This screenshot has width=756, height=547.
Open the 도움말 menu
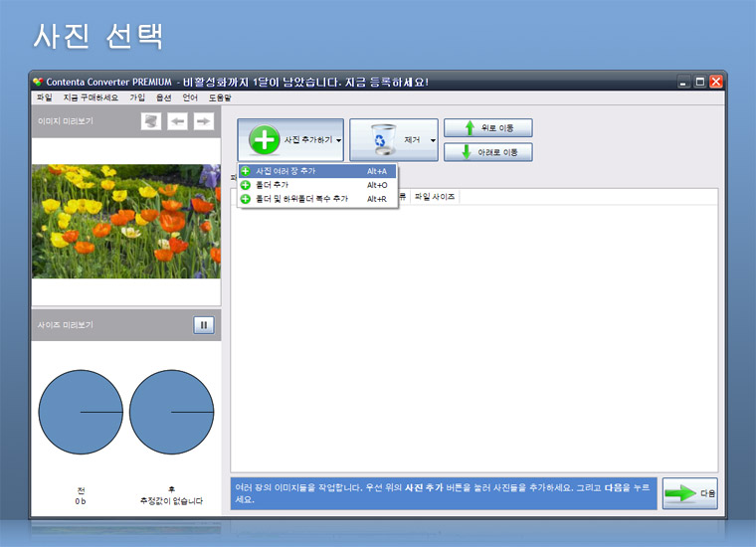[220, 97]
